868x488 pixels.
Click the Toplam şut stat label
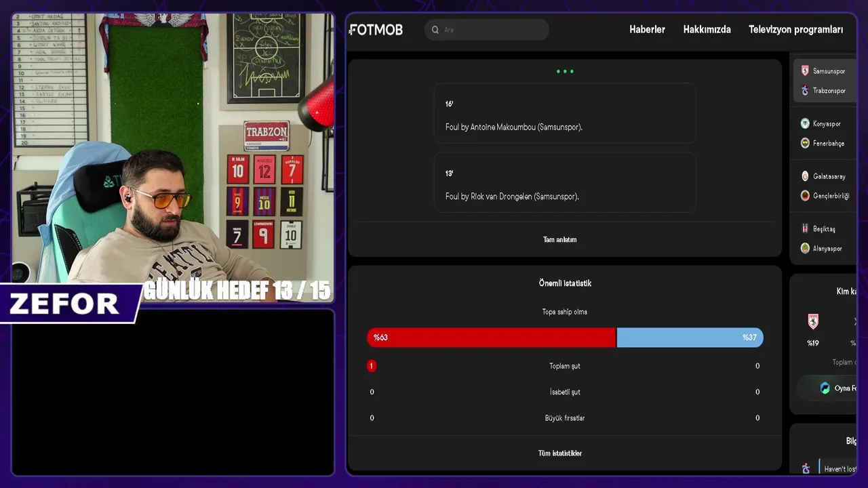[x=564, y=366]
